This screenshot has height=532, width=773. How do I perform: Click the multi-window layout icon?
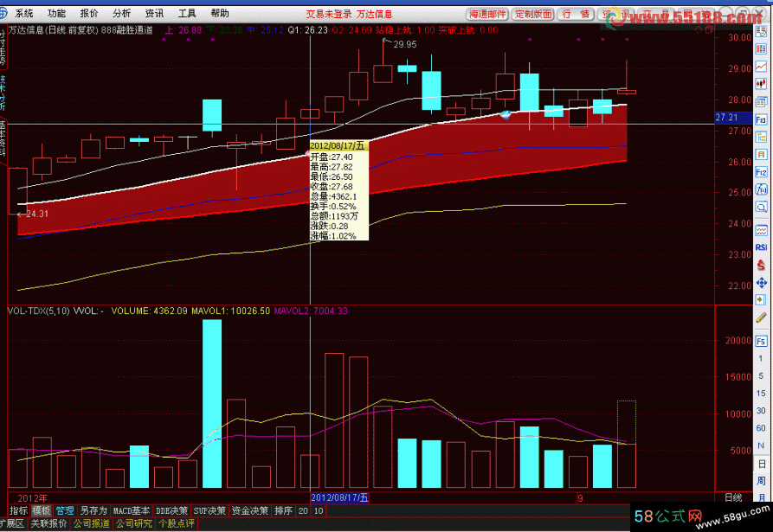click(x=761, y=101)
